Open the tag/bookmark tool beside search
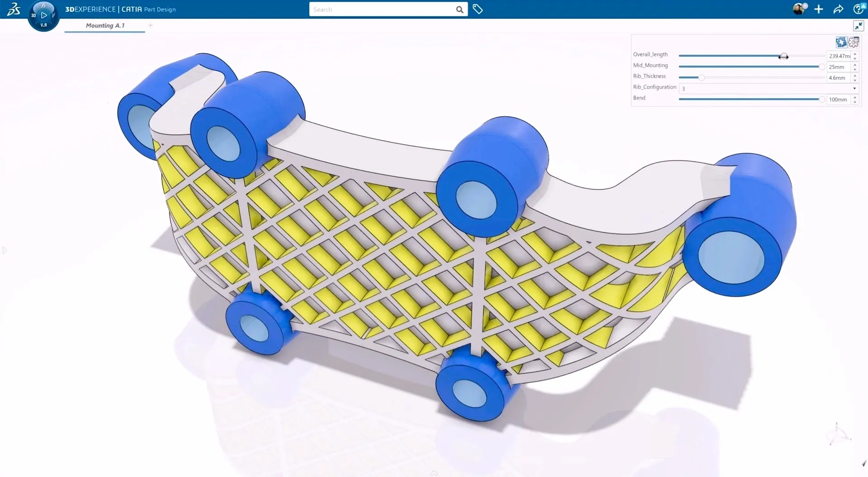Image resolution: width=868 pixels, height=477 pixels. point(478,9)
